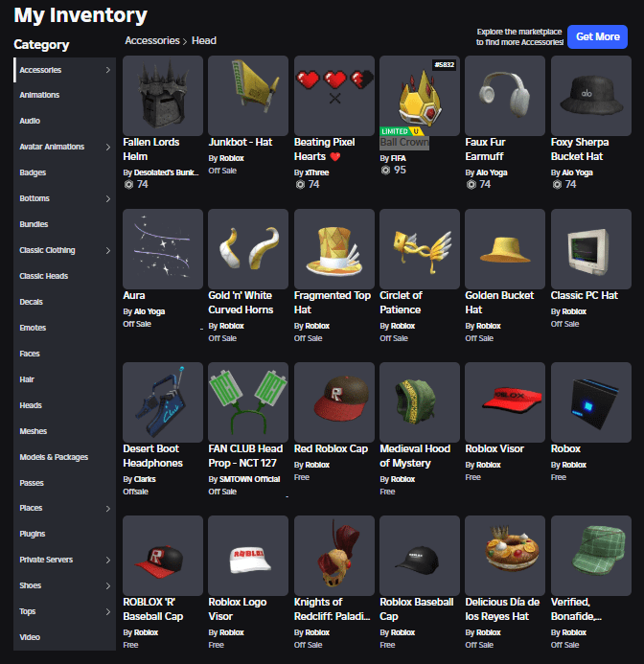
Task: Open Verified, Bonafide plaid hat thumbnail
Action: 591,556
